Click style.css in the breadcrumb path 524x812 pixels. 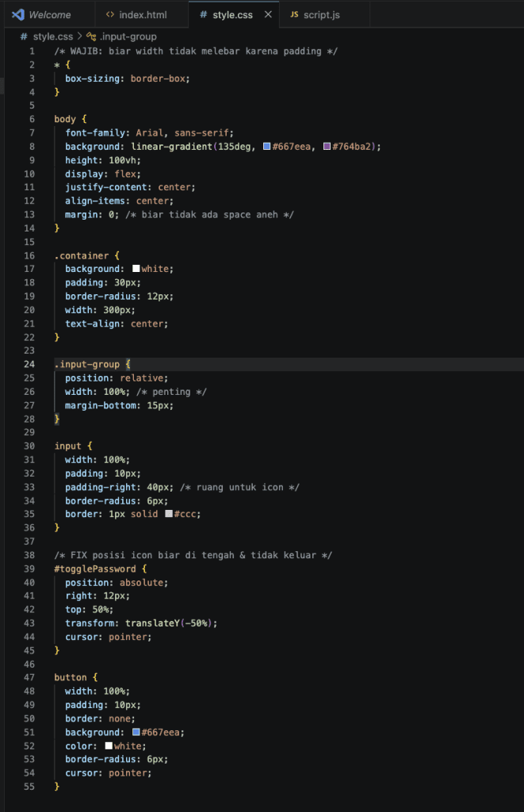pyautogui.click(x=52, y=36)
